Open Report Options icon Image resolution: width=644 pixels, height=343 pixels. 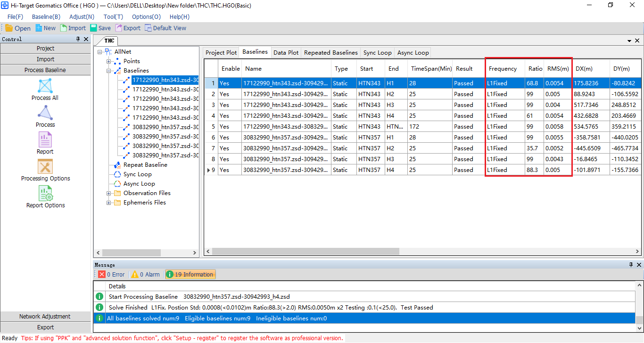click(45, 194)
